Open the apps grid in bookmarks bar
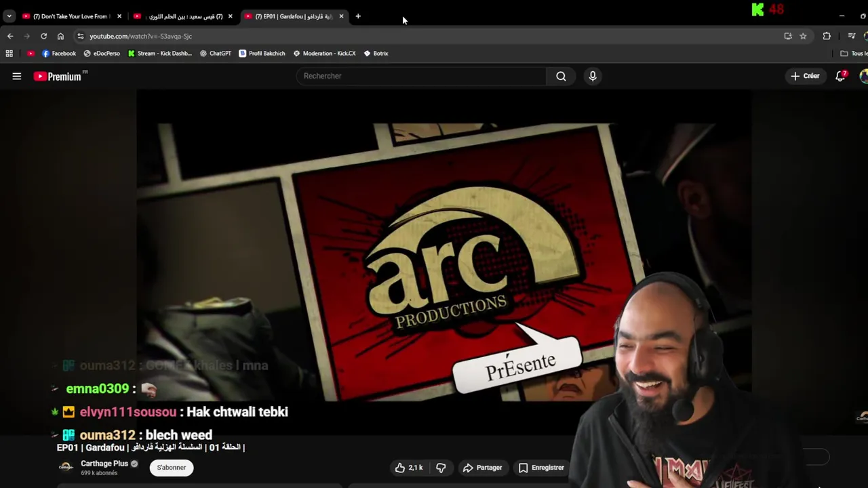 [9, 54]
